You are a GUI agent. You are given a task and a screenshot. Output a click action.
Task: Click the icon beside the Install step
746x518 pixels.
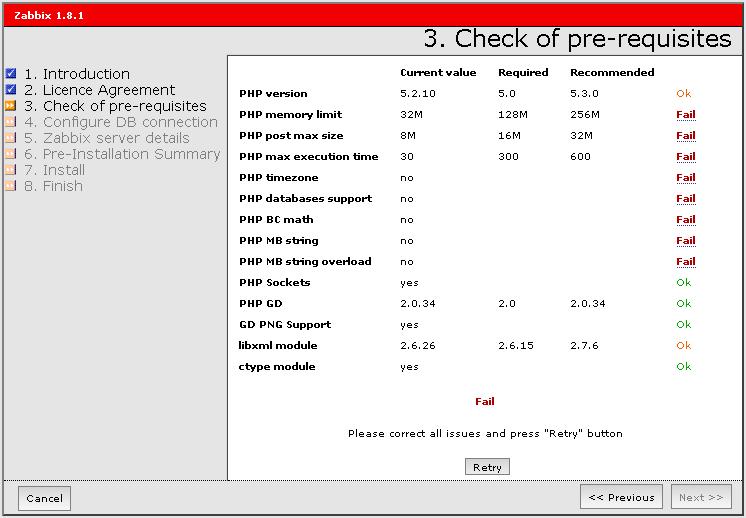(x=11, y=170)
